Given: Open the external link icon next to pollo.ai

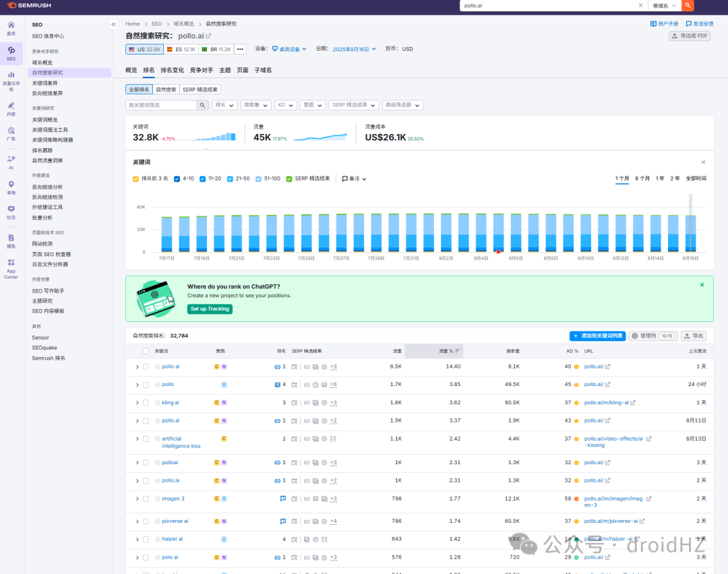Looking at the screenshot, I should (x=208, y=36).
